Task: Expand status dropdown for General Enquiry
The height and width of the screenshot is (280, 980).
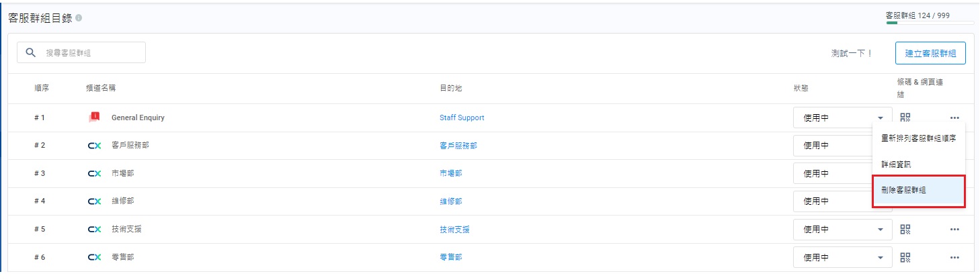Action: point(880,118)
